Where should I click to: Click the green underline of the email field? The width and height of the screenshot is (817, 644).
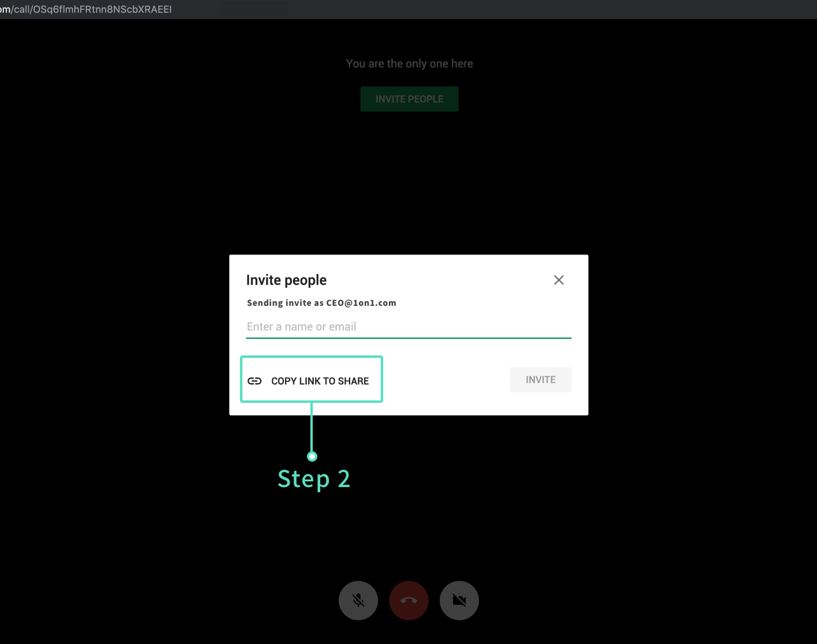tap(408, 338)
